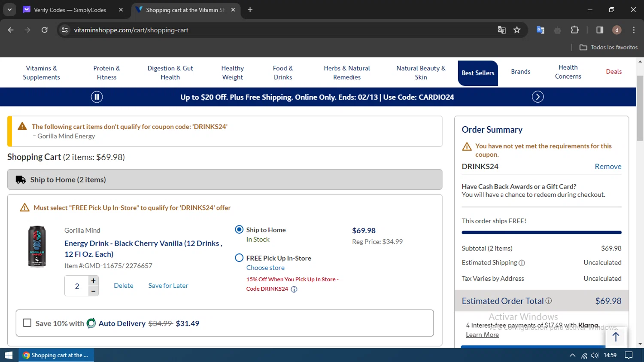Open the Herbs & Natural Remedies menu
The width and height of the screenshot is (644, 362).
347,73
